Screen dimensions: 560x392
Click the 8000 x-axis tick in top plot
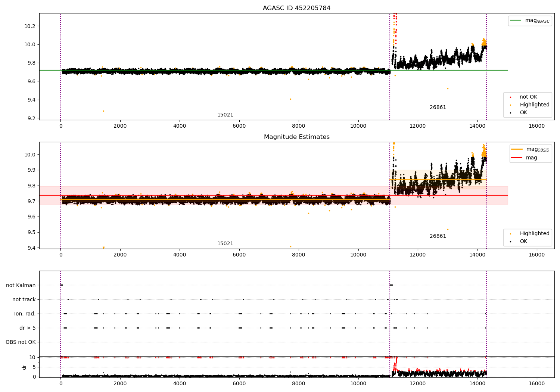click(299, 126)
